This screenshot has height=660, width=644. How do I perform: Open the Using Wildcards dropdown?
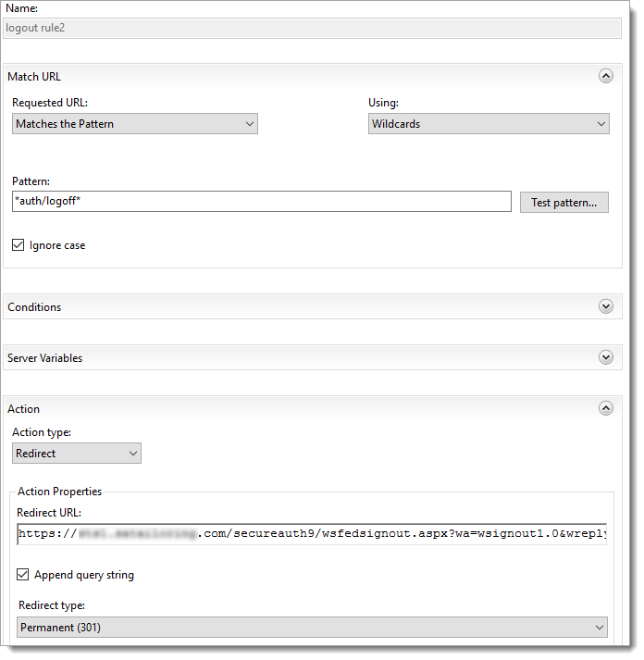click(489, 124)
